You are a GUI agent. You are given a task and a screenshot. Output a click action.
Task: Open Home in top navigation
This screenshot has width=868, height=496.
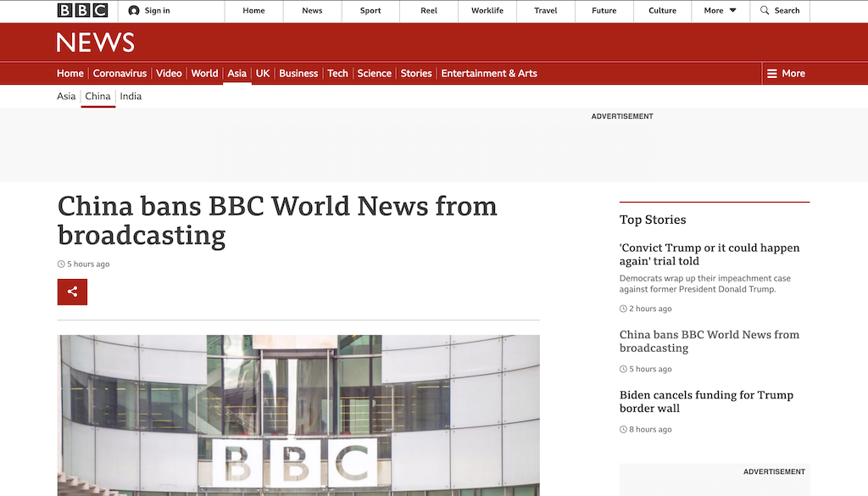[253, 10]
